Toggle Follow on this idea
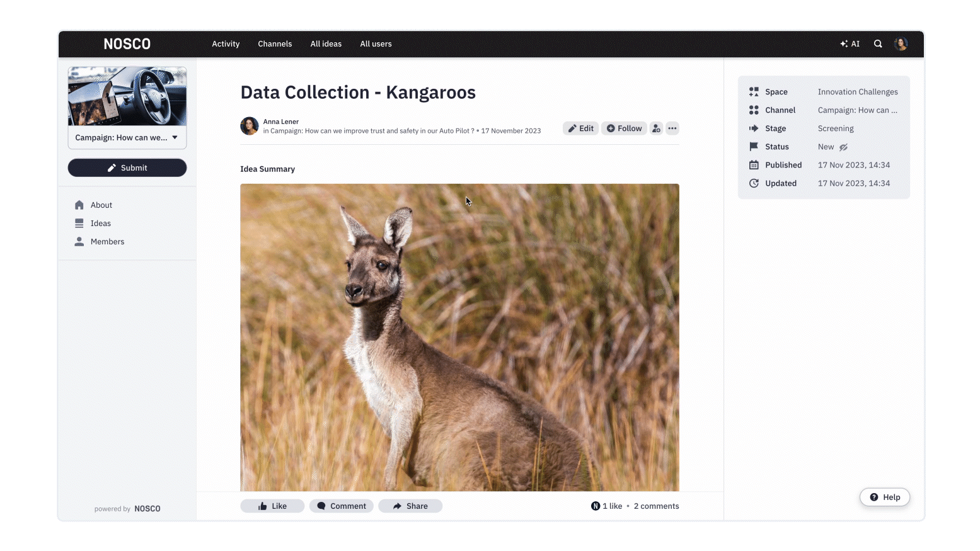The image size is (980, 551). pyautogui.click(x=624, y=128)
